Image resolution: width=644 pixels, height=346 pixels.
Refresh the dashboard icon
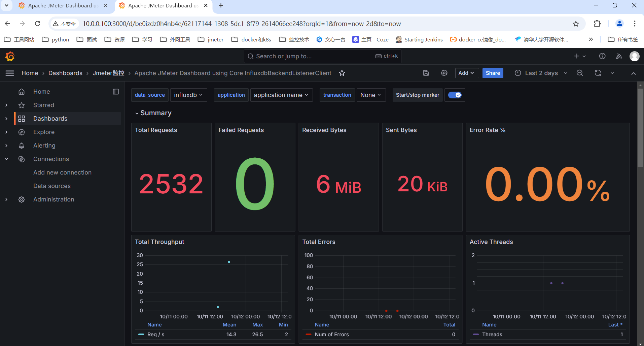(x=598, y=73)
